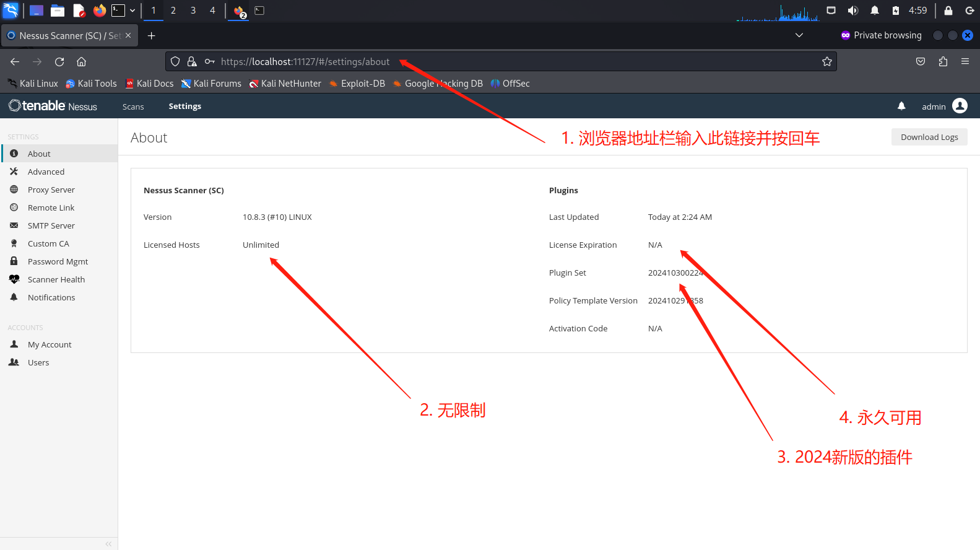Open SMTP Server settings
980x550 pixels.
click(x=59, y=225)
